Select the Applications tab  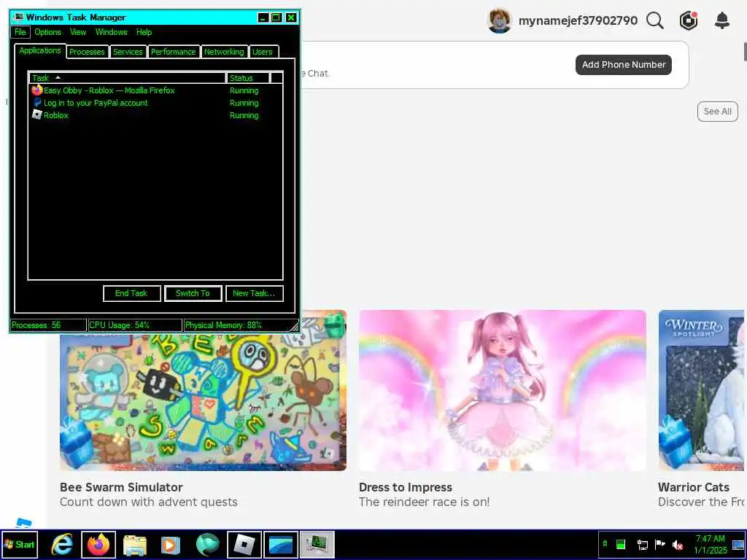coord(40,50)
